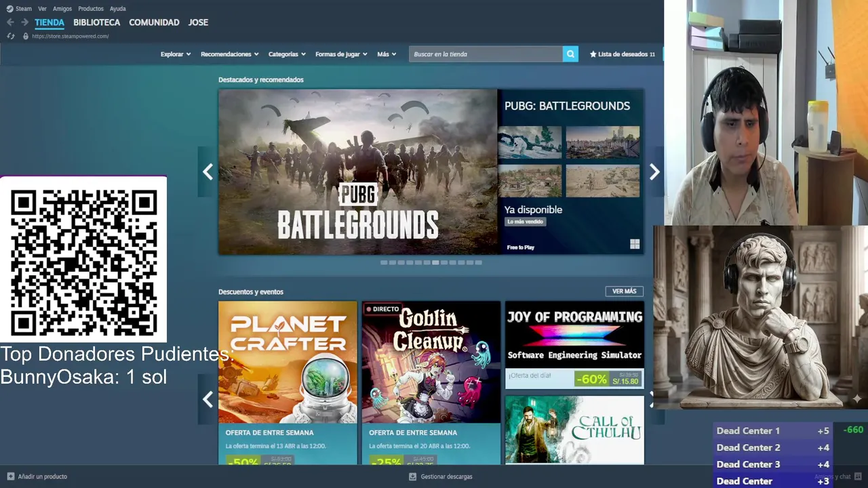Expand the Recomendaciones dropdown
Viewport: 868px width, 488px height.
tap(230, 54)
